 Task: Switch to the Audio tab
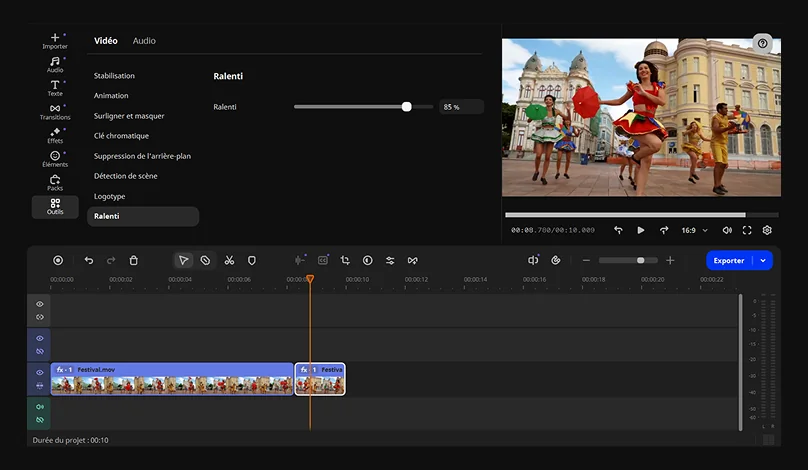click(144, 41)
